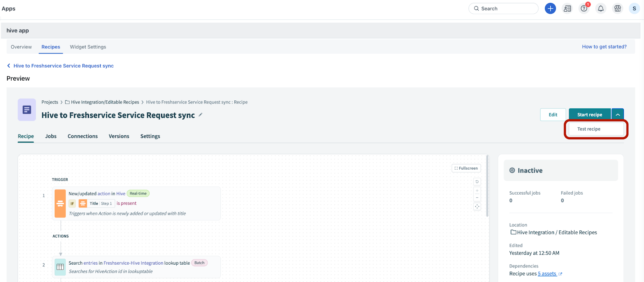Click the back chevron beside recipe link
This screenshot has width=644, height=282.
pyautogui.click(x=9, y=66)
